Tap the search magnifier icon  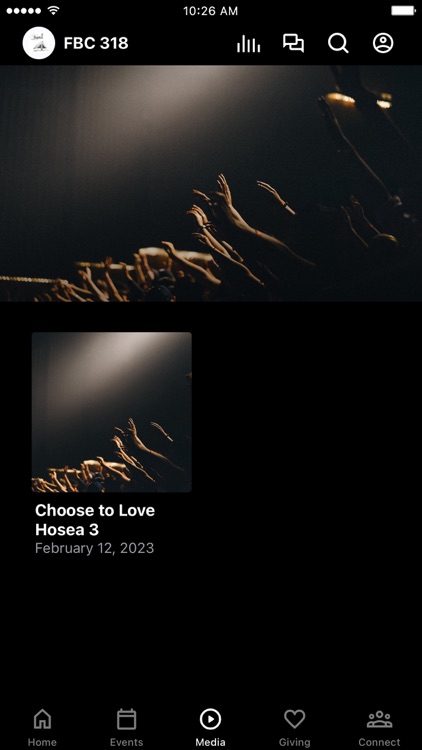pyautogui.click(x=338, y=43)
